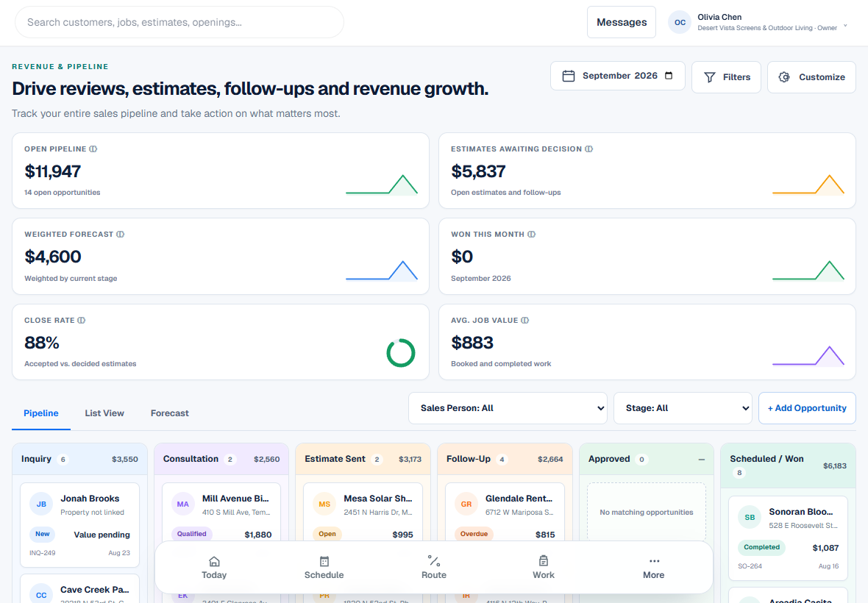Click the Estimate Sent column header
The width and height of the screenshot is (868, 603).
(x=363, y=459)
